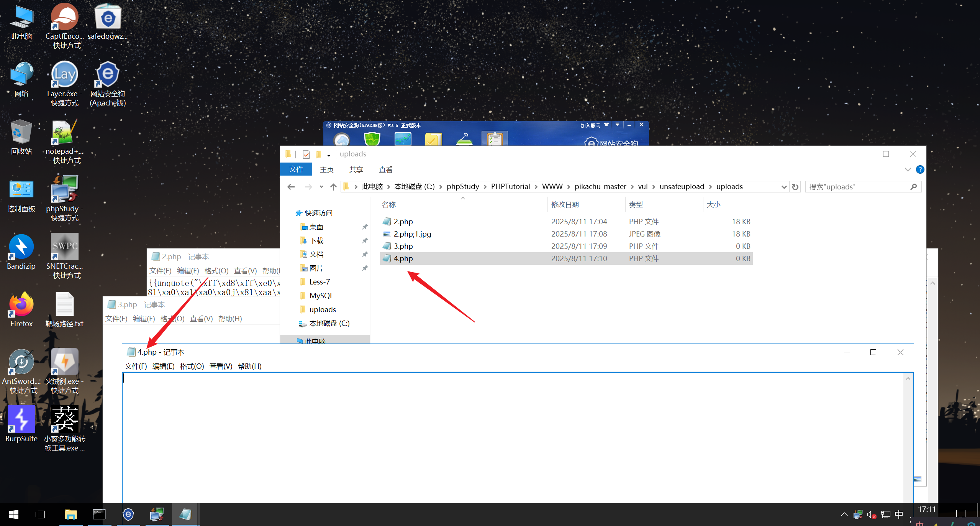The height and width of the screenshot is (526, 980).
Task: Go up one folder level in Explorer
Action: click(333, 187)
